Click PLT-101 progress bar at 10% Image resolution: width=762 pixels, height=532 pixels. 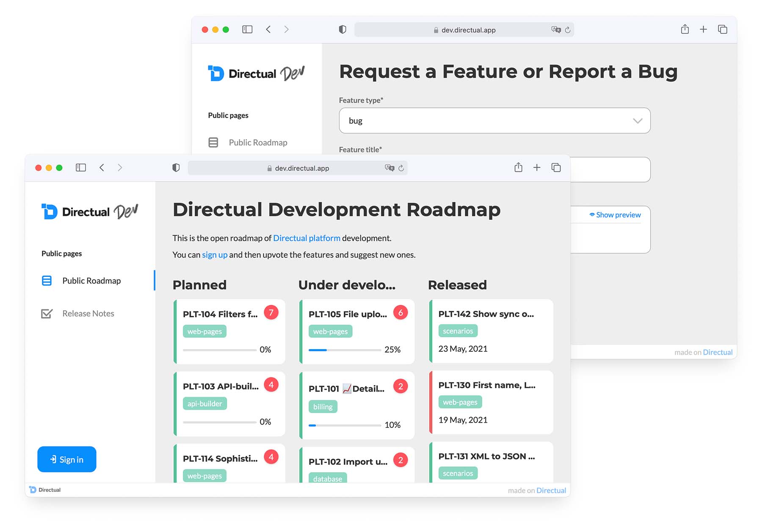pyautogui.click(x=345, y=425)
